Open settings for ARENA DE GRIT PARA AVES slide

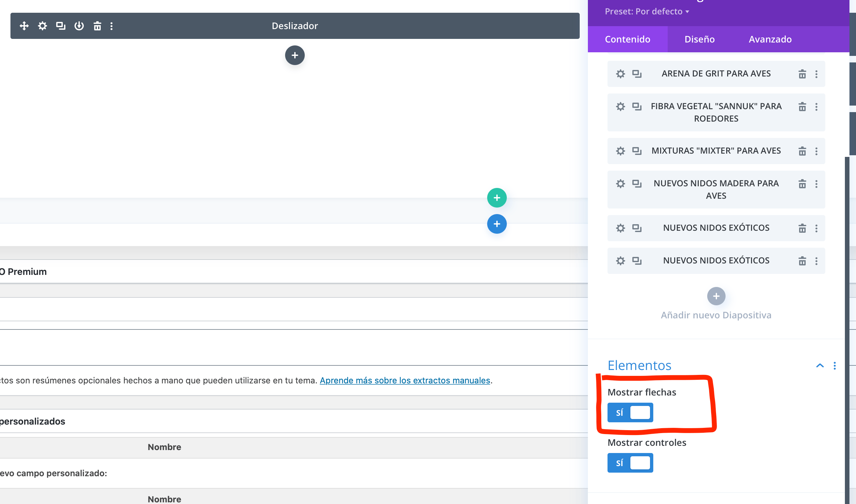pos(621,74)
